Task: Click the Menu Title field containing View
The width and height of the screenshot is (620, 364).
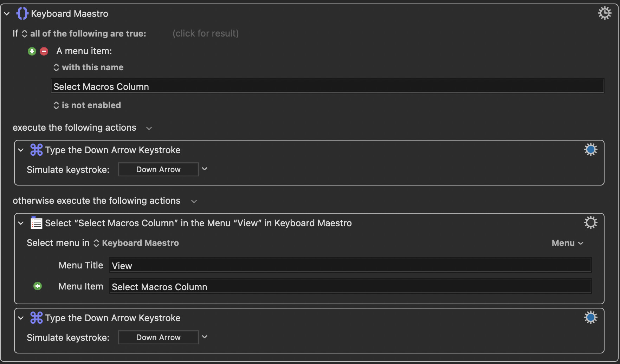Action: [x=350, y=266]
